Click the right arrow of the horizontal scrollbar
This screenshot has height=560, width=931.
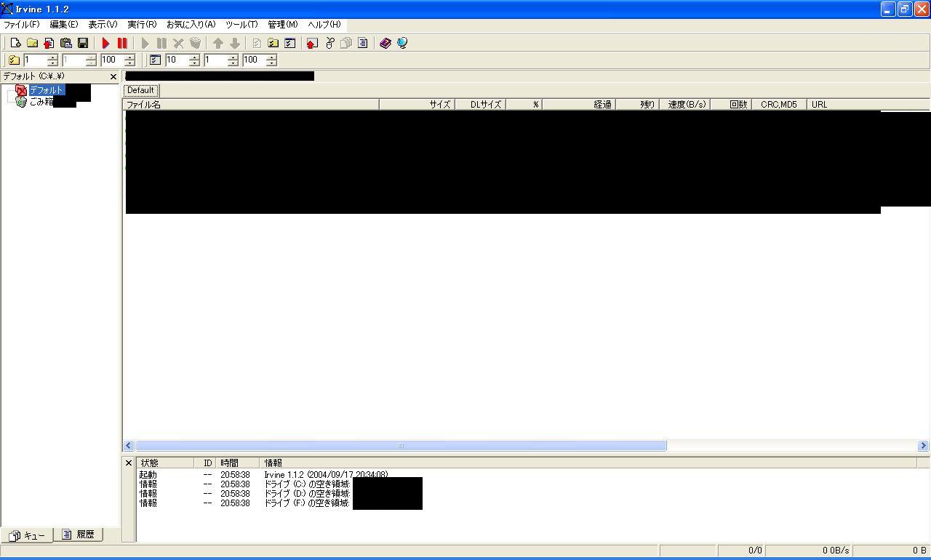[x=924, y=446]
